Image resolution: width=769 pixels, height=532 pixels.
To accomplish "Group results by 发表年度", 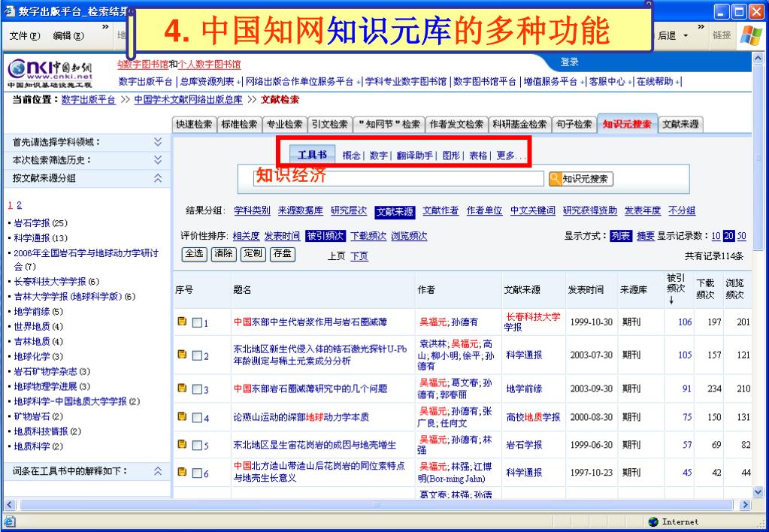I will 643,210.
